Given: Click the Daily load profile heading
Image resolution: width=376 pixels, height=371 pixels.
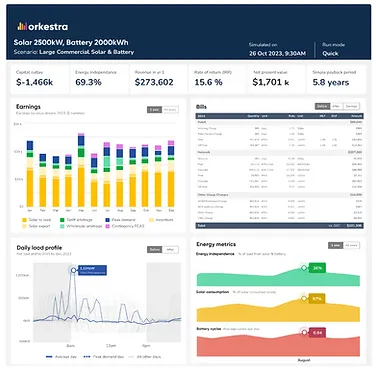Looking at the screenshot, I should tap(39, 248).
